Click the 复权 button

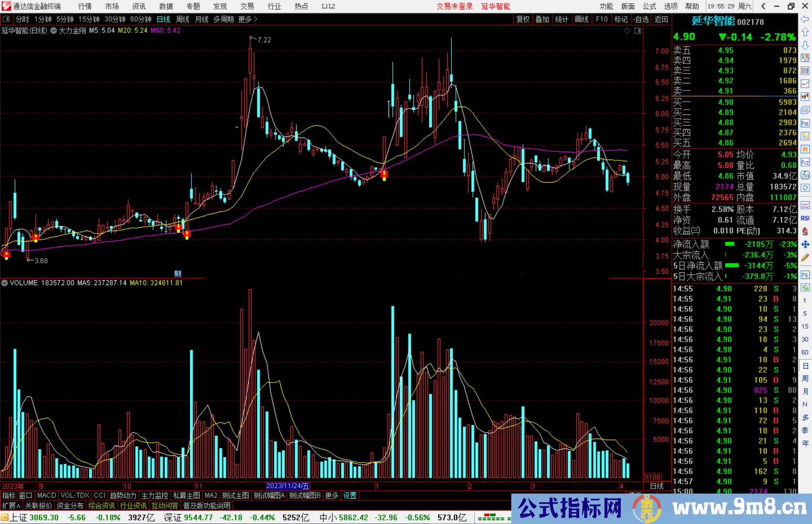[523, 19]
